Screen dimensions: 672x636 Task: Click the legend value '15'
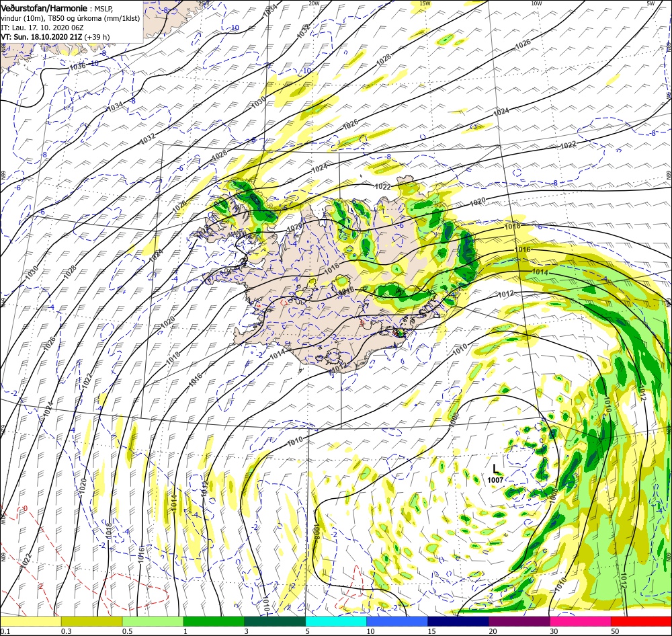(431, 631)
